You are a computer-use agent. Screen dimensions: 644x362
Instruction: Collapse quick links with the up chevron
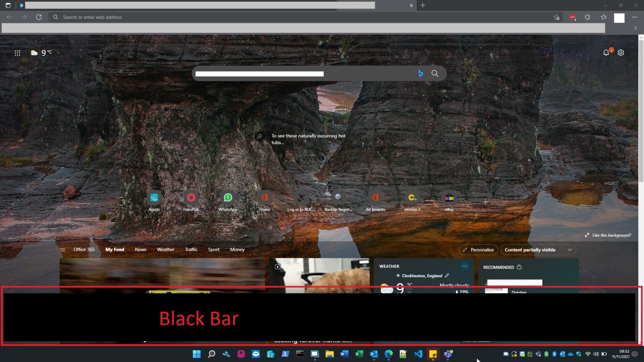tap(496, 178)
